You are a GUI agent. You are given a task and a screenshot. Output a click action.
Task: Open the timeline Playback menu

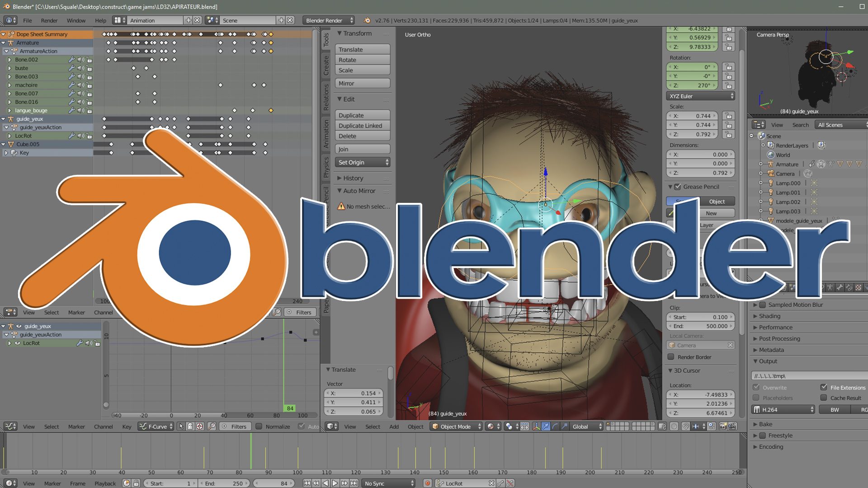point(105,483)
